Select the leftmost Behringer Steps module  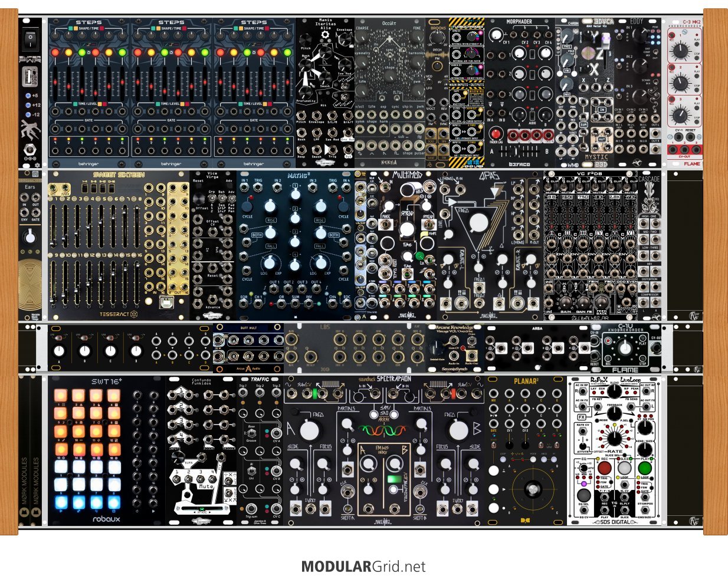[x=89, y=93]
